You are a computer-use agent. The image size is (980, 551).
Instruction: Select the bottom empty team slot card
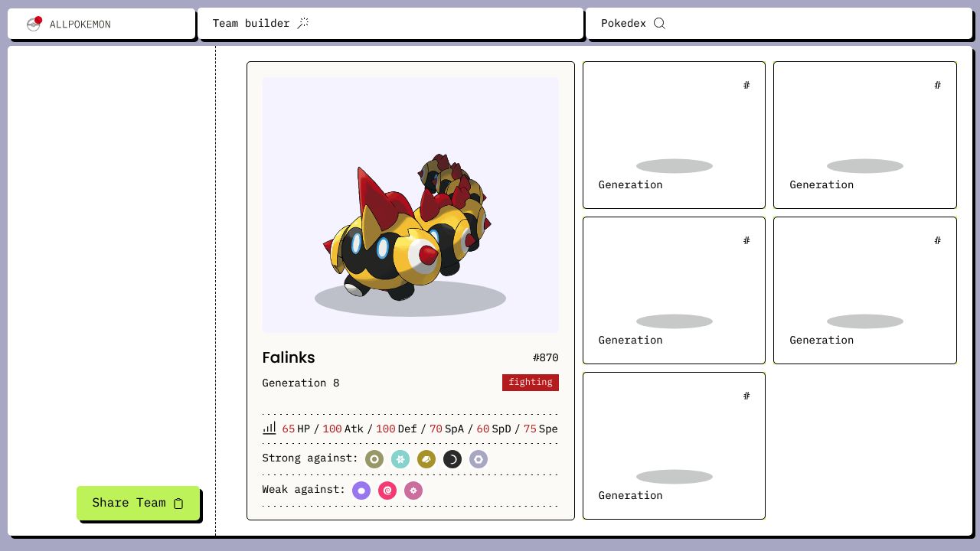pos(674,445)
